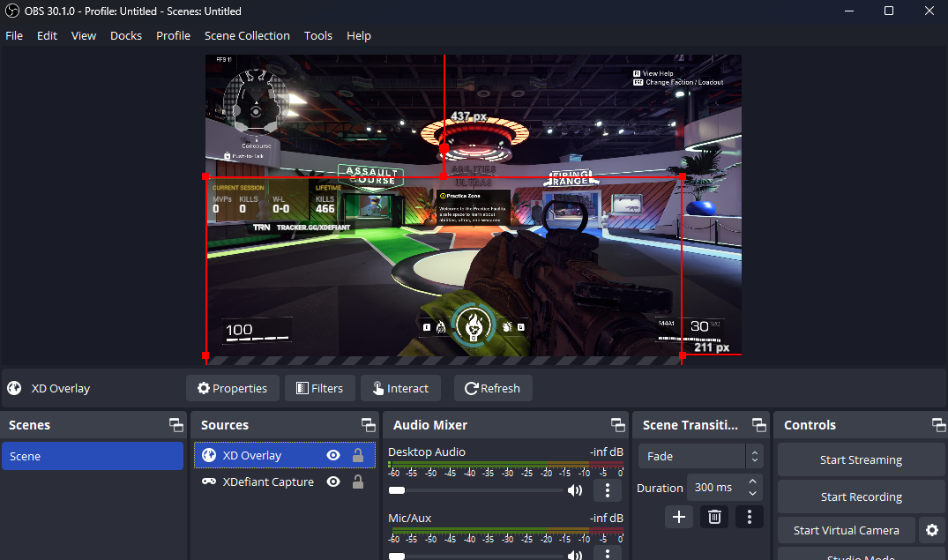Viewport: 948px width, 560px height.
Task: Pop out the Controls dock
Action: [939, 425]
